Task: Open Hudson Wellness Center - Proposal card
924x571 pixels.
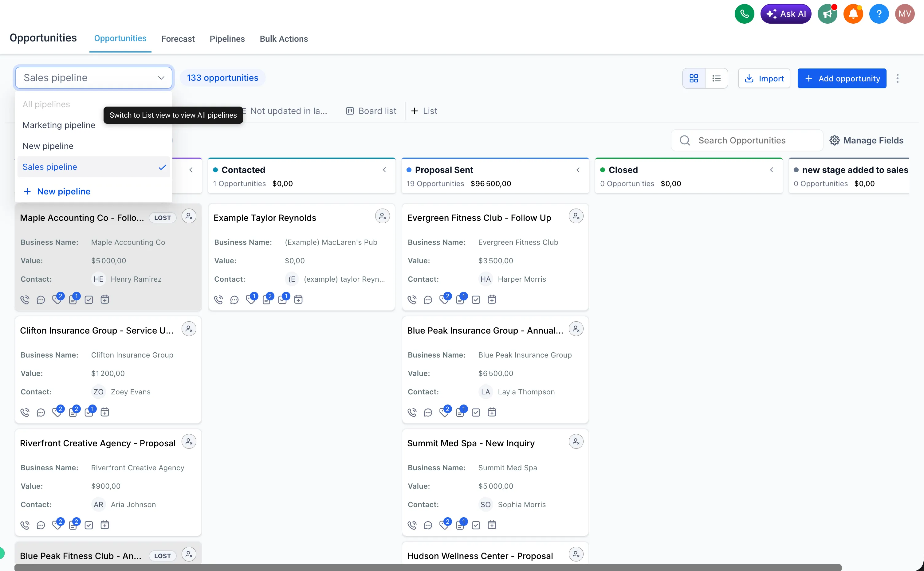Action: (480, 556)
